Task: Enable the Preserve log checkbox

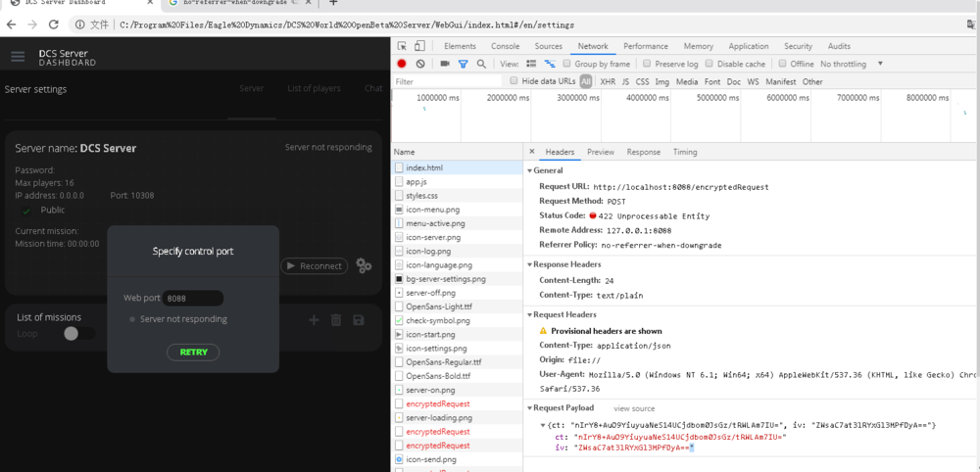Action: point(648,64)
